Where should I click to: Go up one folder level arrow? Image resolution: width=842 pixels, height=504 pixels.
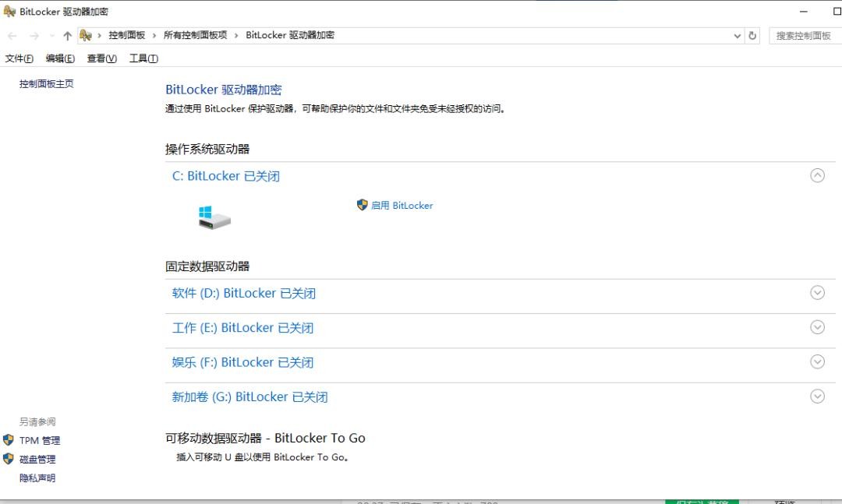point(68,36)
